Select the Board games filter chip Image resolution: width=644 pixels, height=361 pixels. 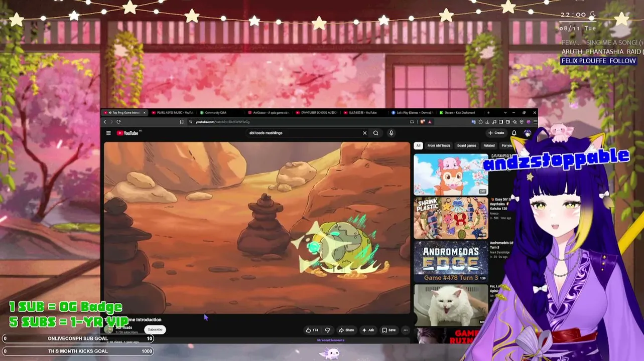467,145
